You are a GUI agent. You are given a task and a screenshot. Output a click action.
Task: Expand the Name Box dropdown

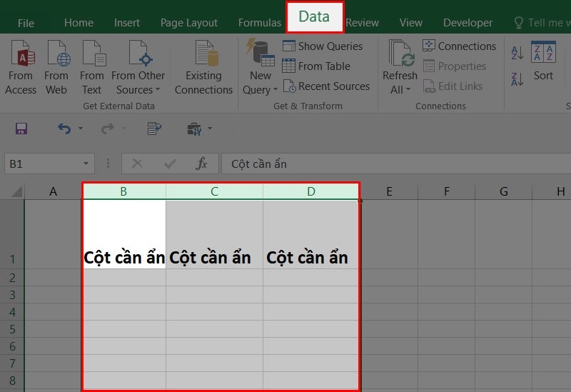(x=86, y=164)
